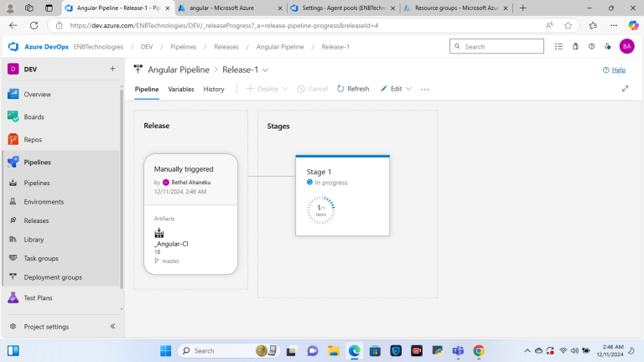Switch to the Variables tab
Screen dimensions: 644x362
pyautogui.click(x=181, y=89)
